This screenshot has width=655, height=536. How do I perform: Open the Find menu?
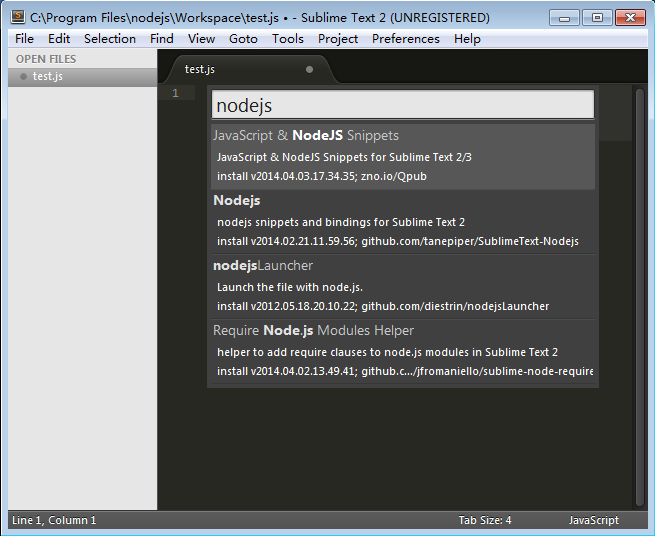tap(162, 39)
